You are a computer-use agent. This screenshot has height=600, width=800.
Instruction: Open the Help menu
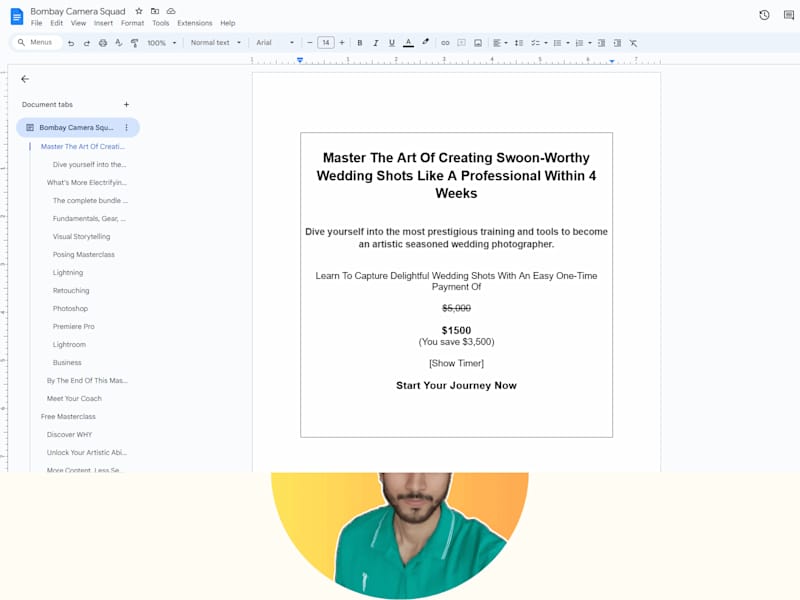click(228, 23)
